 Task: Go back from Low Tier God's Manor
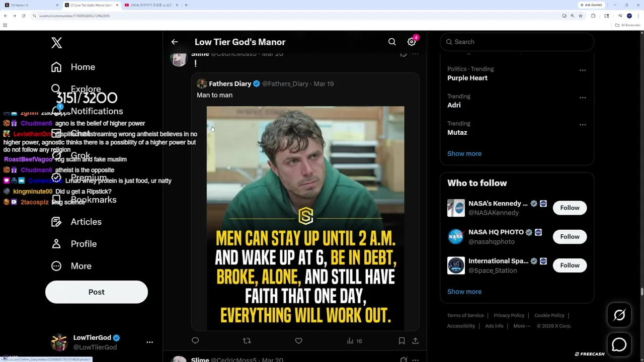tap(175, 42)
